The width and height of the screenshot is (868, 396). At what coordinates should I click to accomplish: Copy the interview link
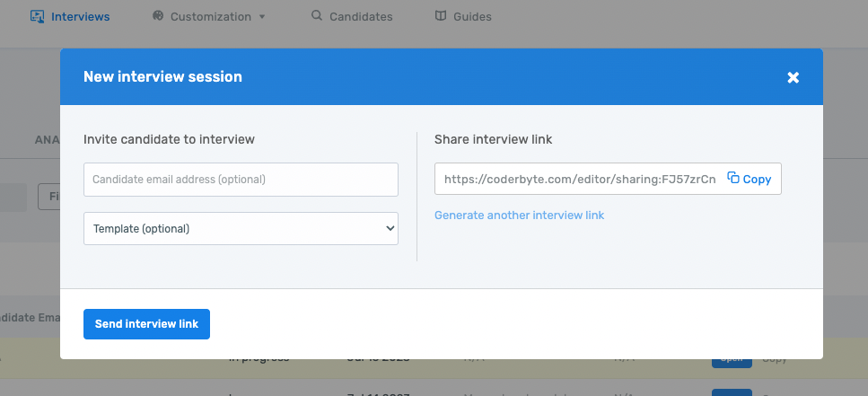pyautogui.click(x=749, y=179)
